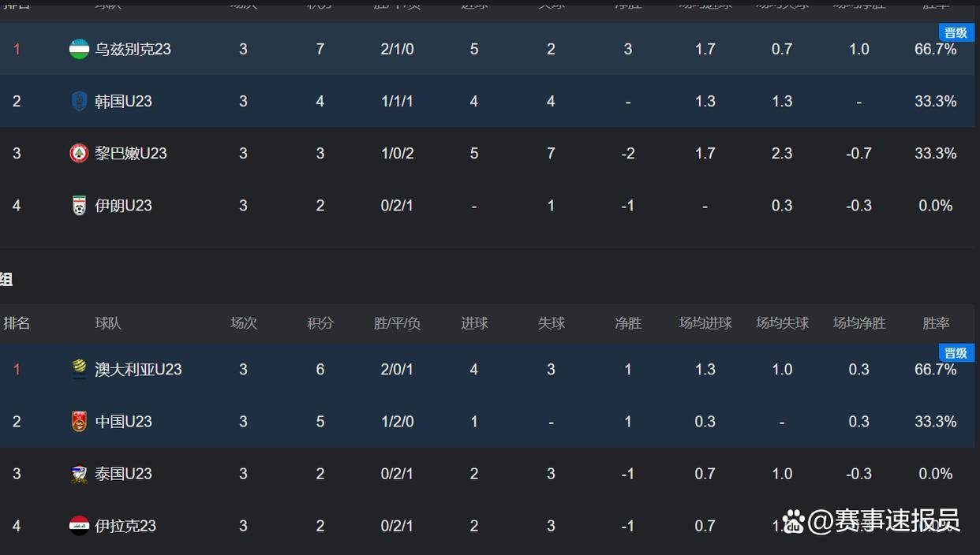980x555 pixels.
Task: Click the Iran U23 team badge
Action: (x=79, y=206)
